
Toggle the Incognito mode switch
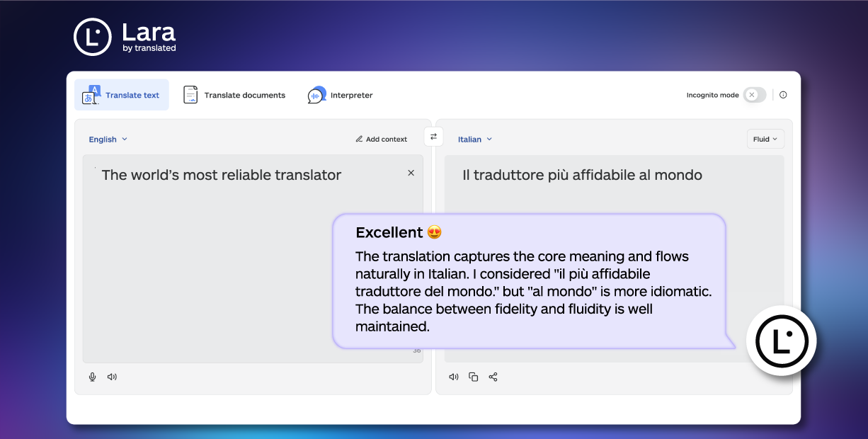[755, 95]
